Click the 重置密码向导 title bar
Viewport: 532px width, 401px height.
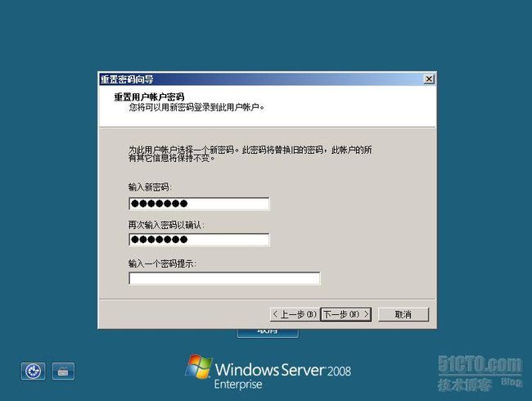coord(261,79)
